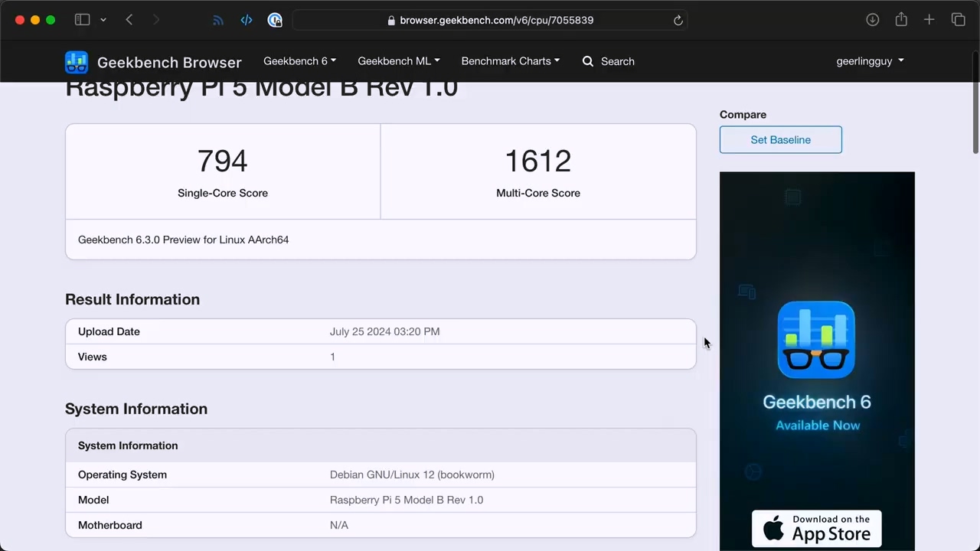This screenshot has width=980, height=551.
Task: Click the Safari sidebar toggle icon
Action: pyautogui.click(x=82, y=20)
